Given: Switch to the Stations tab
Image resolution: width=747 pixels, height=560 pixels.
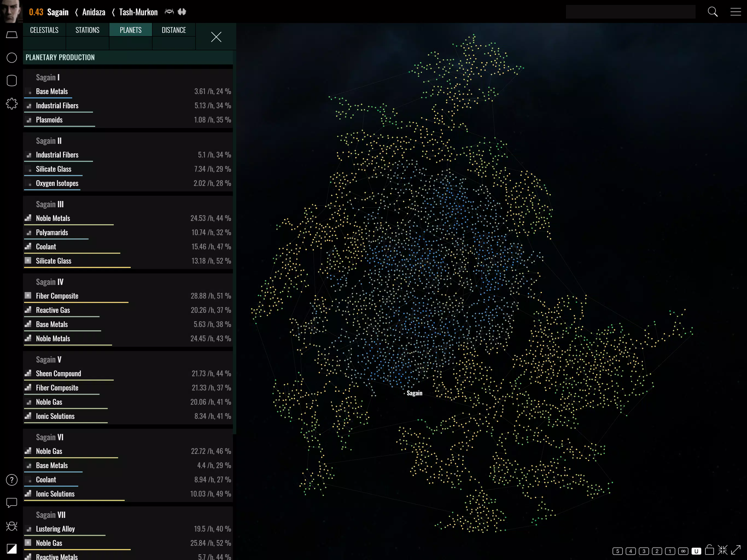Looking at the screenshot, I should point(87,30).
